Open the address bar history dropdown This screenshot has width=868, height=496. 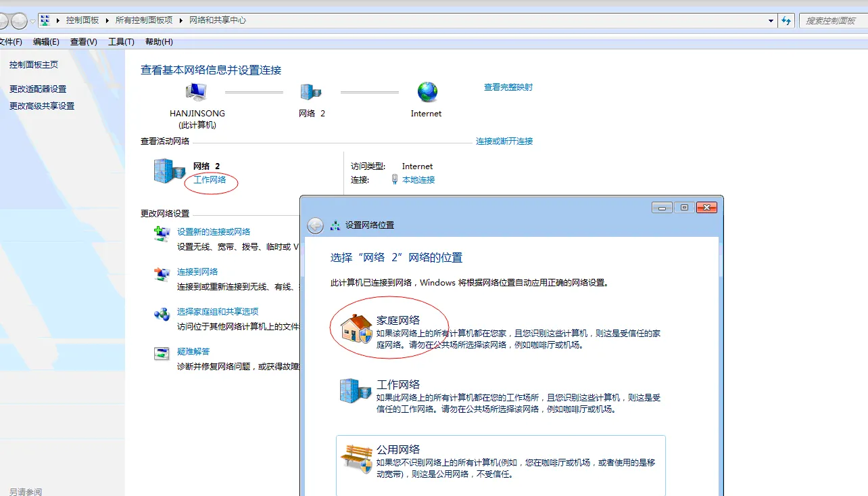[x=771, y=21]
